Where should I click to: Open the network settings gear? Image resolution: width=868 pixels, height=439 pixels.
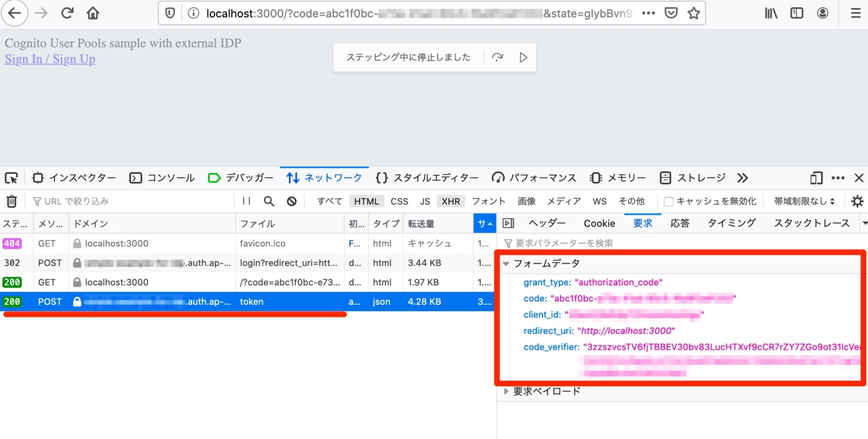tap(857, 201)
